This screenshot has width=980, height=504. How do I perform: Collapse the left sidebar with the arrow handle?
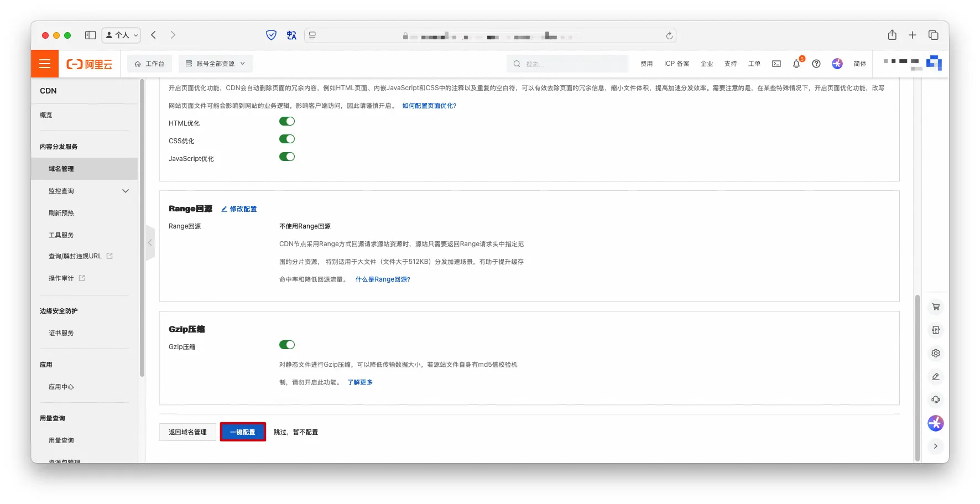pyautogui.click(x=150, y=243)
